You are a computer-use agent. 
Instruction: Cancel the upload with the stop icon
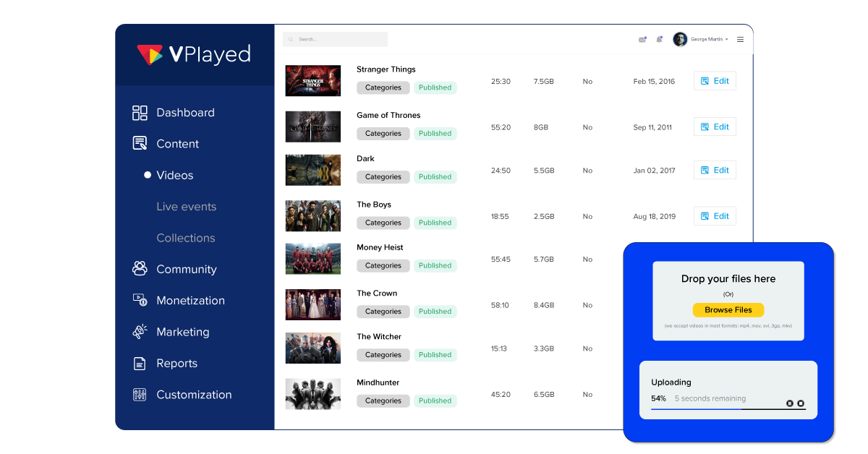801,403
